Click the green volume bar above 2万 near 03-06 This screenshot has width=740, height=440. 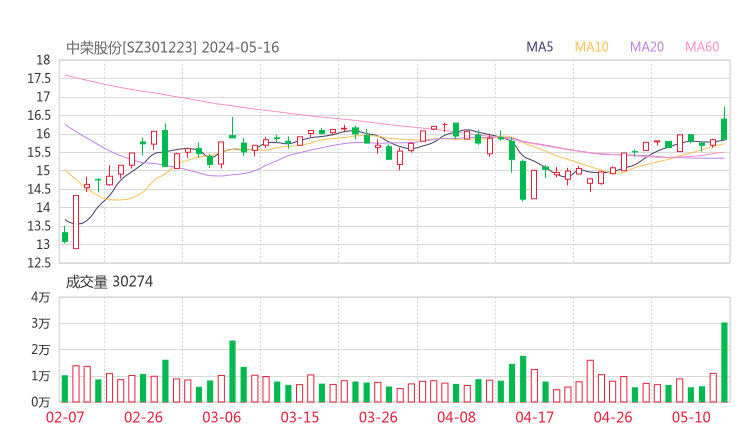[x=233, y=372]
